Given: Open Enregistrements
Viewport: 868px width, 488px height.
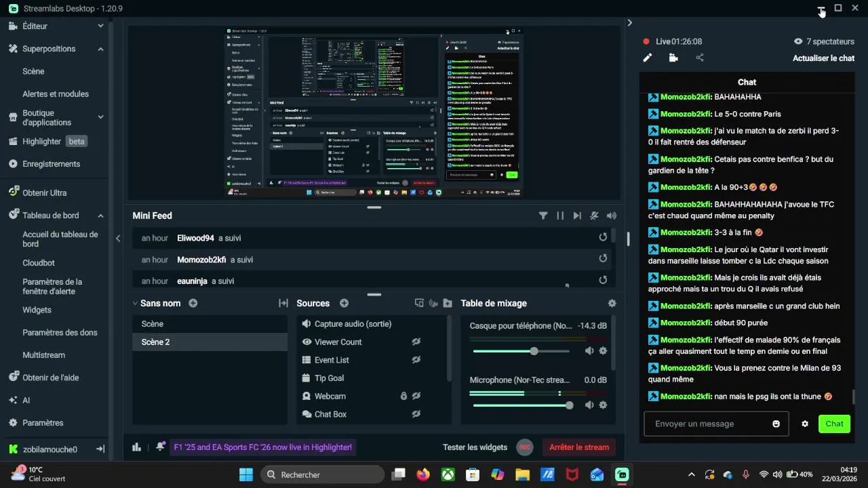Looking at the screenshot, I should (51, 164).
